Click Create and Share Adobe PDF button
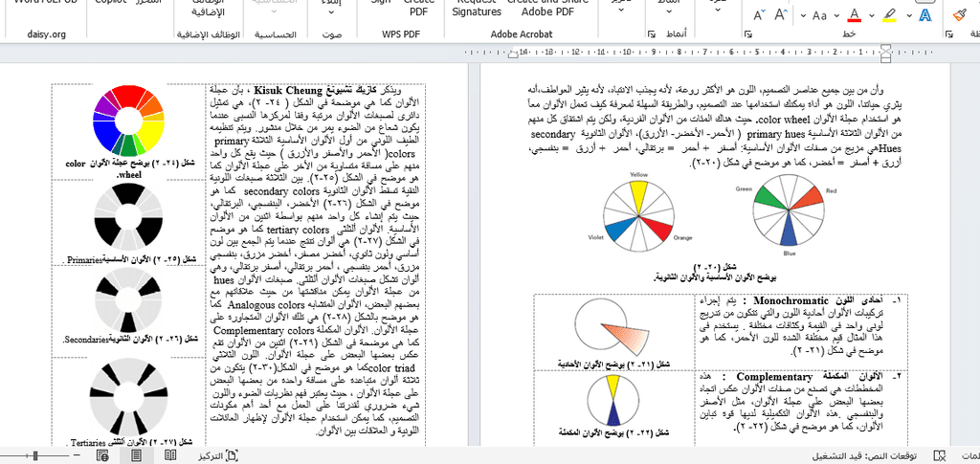The width and height of the screenshot is (980, 464). point(547,9)
